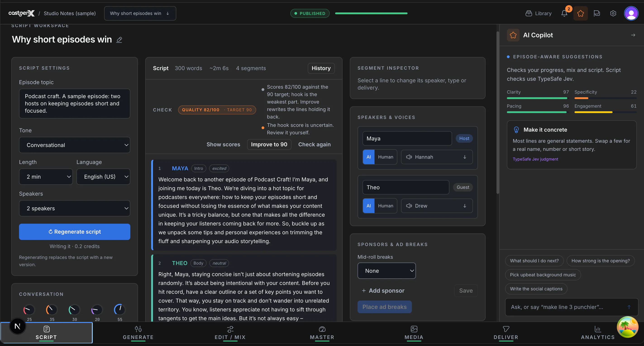
Task: Open Mid-roll breaks dropdown set to None
Action: click(x=386, y=271)
